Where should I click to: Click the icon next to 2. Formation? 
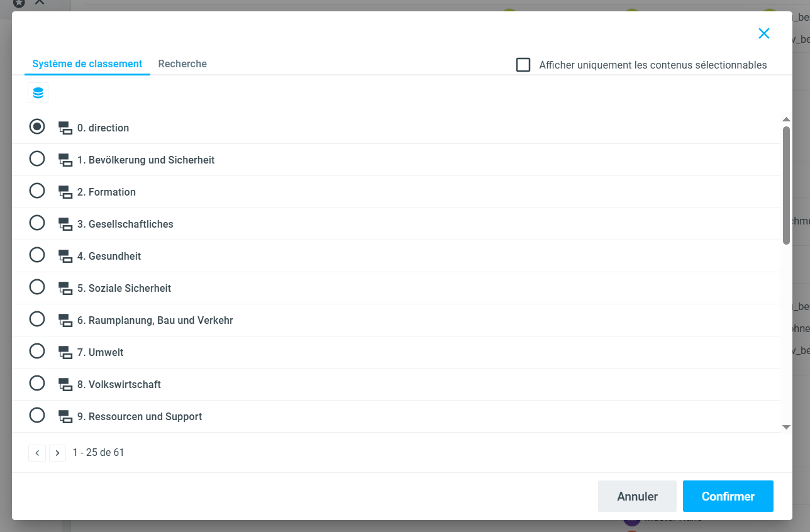(65, 192)
